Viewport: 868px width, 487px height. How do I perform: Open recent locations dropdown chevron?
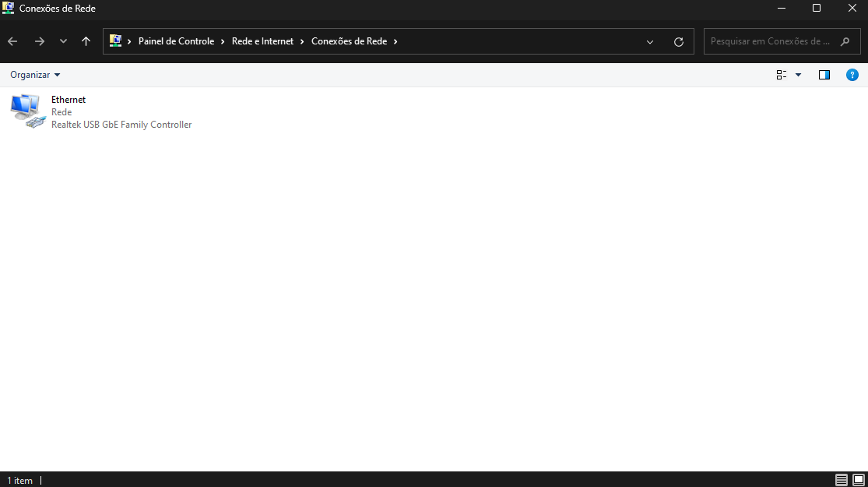[x=63, y=41]
